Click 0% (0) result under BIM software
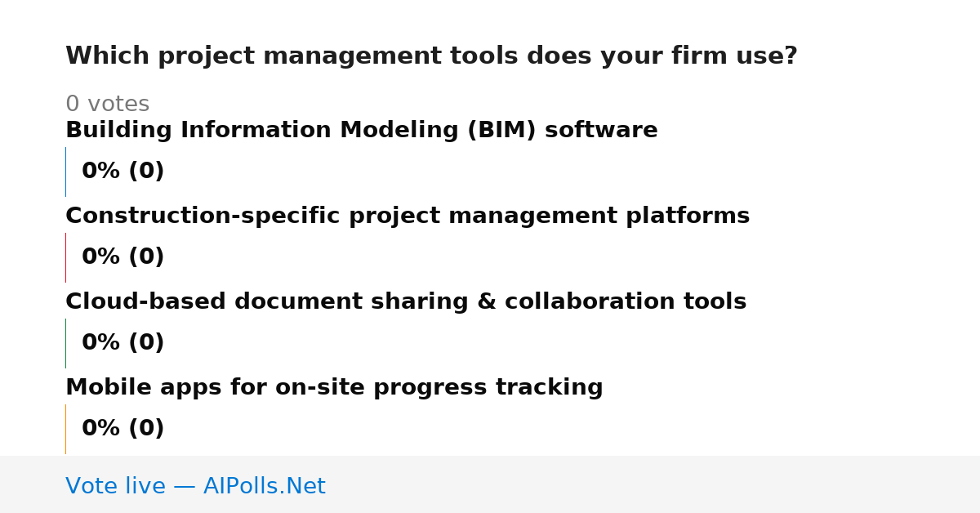Screen dimensions: 980x513 click(x=122, y=172)
